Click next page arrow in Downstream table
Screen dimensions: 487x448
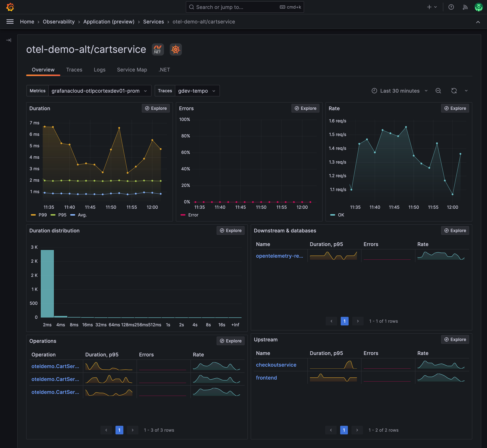pyautogui.click(x=358, y=321)
